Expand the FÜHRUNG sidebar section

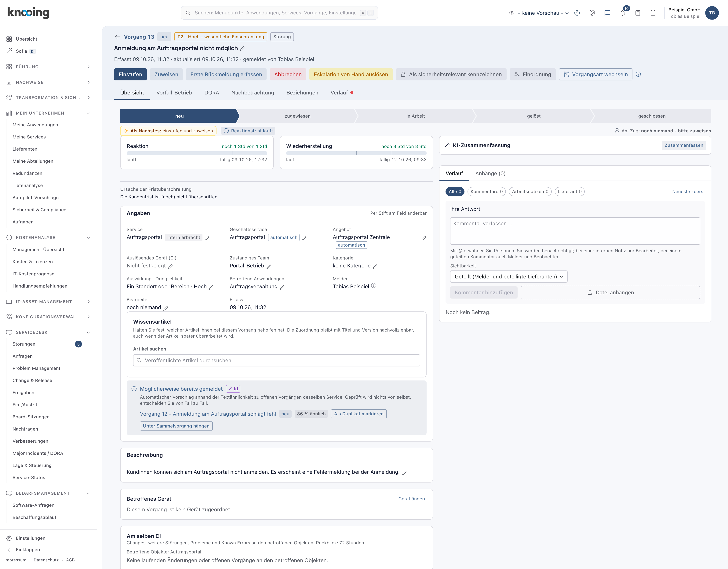48,67
